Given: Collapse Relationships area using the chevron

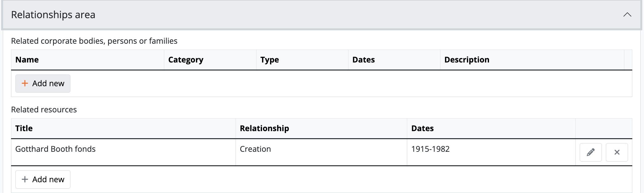Looking at the screenshot, I should [x=627, y=15].
